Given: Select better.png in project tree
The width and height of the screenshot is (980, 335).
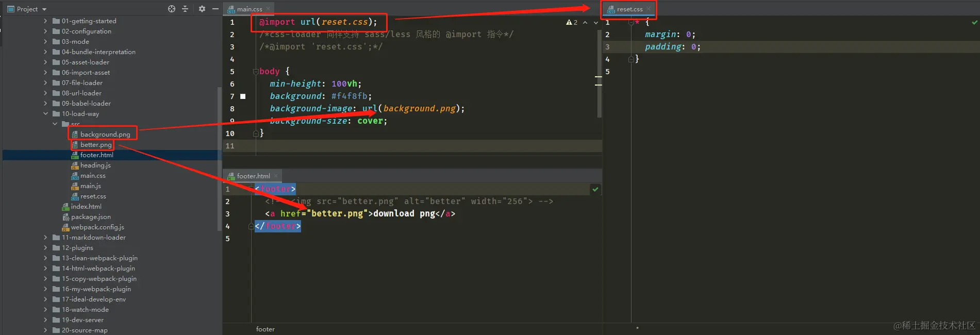Looking at the screenshot, I should tap(96, 145).
